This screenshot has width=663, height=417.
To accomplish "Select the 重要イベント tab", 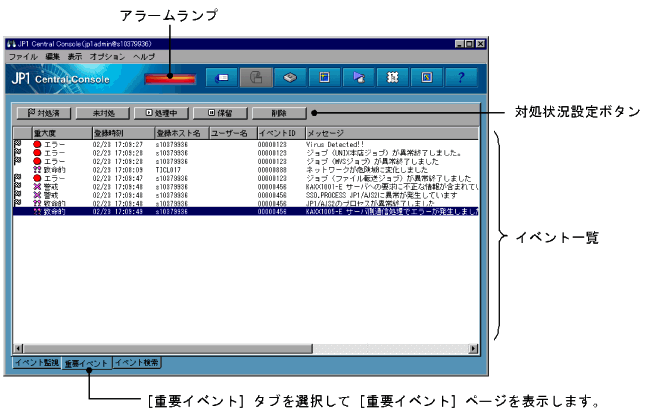I will tap(87, 363).
